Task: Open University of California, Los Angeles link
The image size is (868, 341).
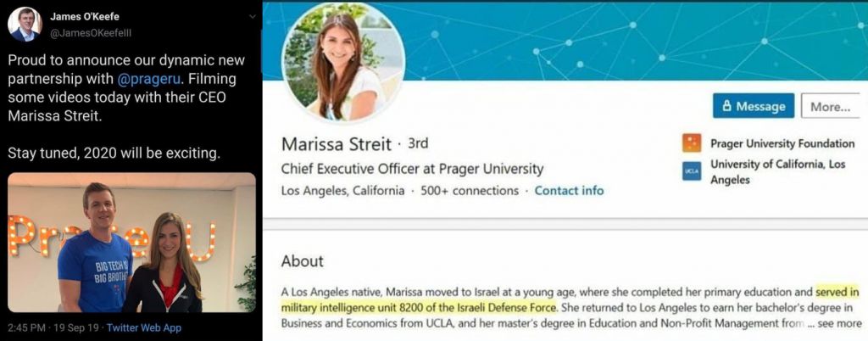Action: pos(778,171)
